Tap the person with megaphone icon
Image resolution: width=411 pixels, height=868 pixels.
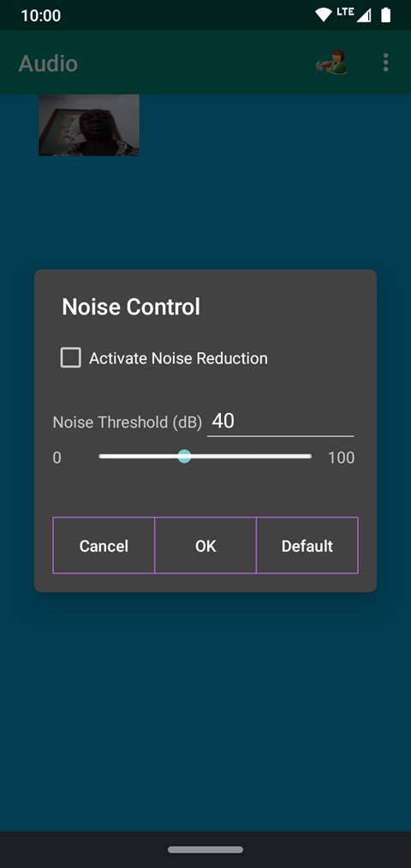pyautogui.click(x=331, y=63)
